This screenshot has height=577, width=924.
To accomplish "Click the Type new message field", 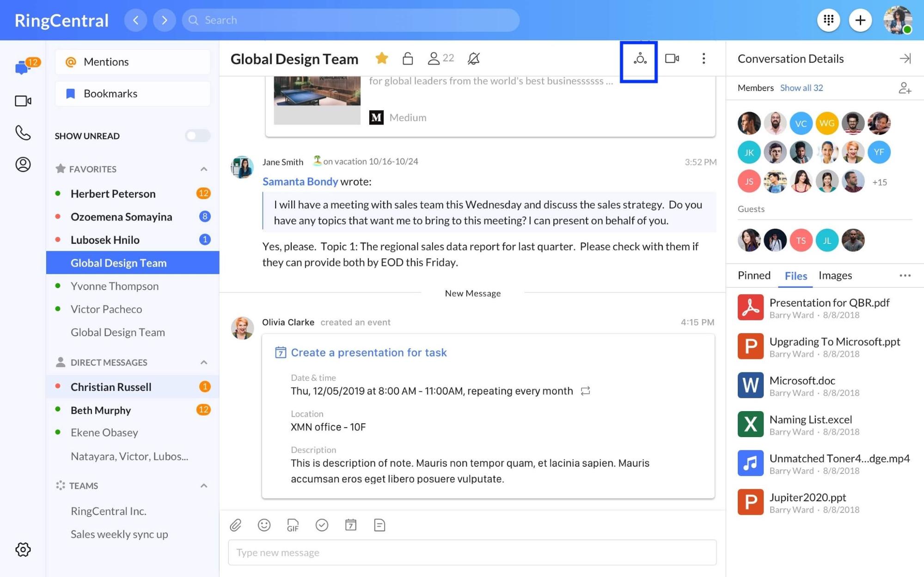I will 472,553.
